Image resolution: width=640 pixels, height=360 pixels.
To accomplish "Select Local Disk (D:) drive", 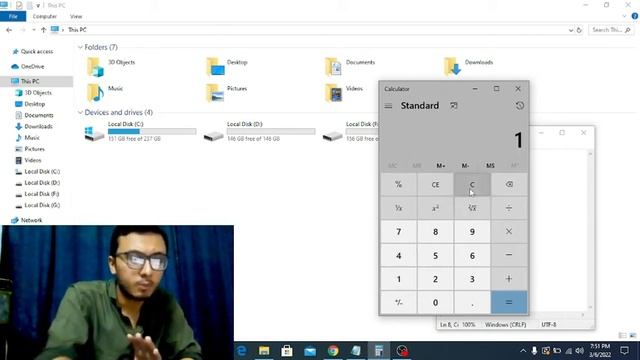I will coord(259,131).
